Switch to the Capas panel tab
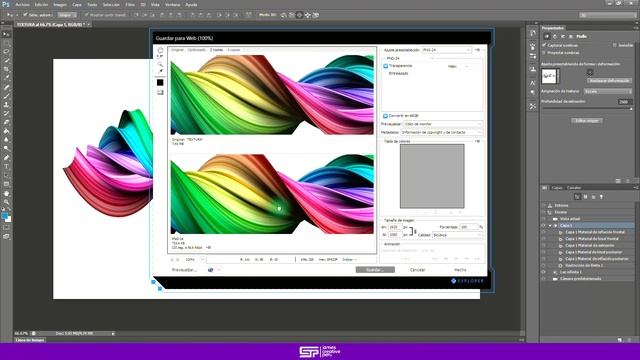 click(x=557, y=188)
